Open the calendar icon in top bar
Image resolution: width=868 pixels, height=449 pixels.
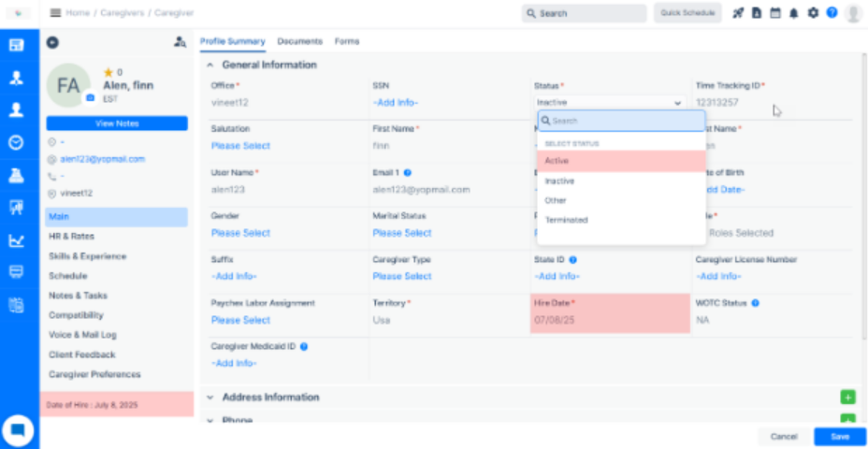[x=774, y=13]
